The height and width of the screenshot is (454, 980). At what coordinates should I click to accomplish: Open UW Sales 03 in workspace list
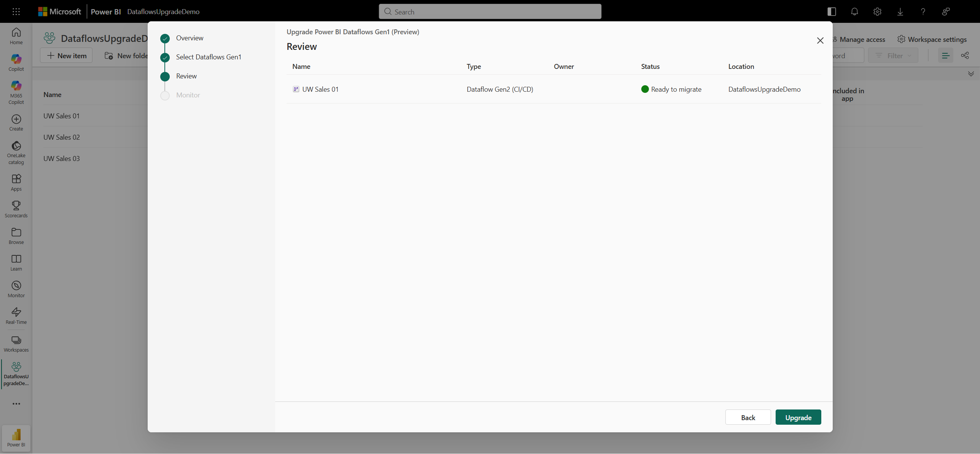coord(62,158)
